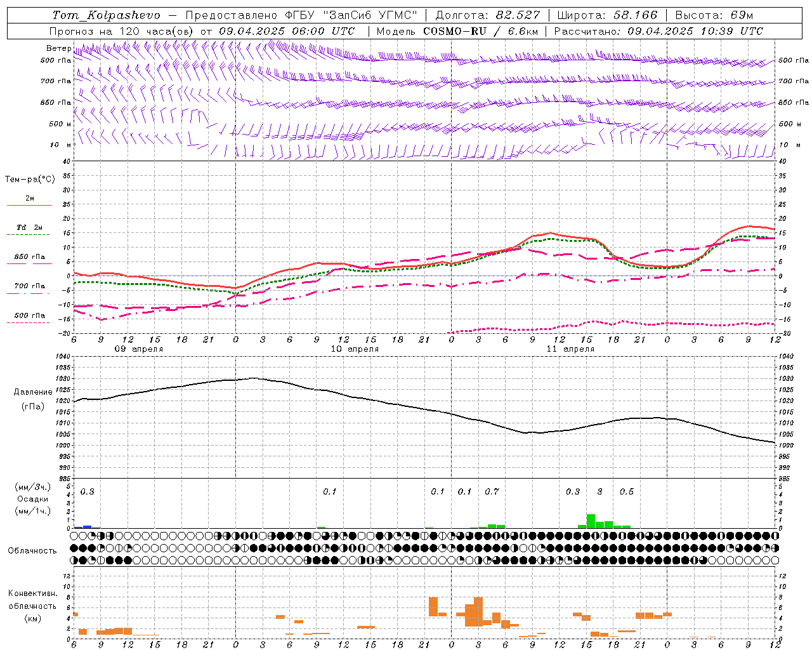The image size is (812, 650).
Task: Click the Давление (гПа) pressure label
Action: (32, 399)
